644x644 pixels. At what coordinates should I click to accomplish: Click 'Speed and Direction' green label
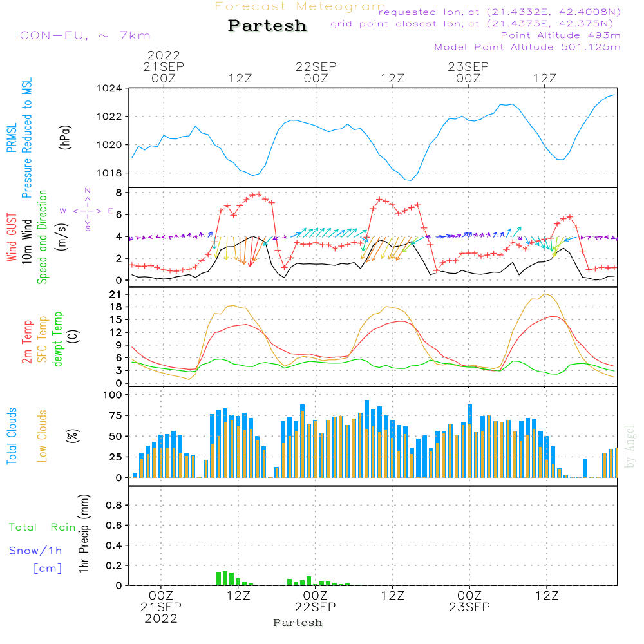[43, 237]
